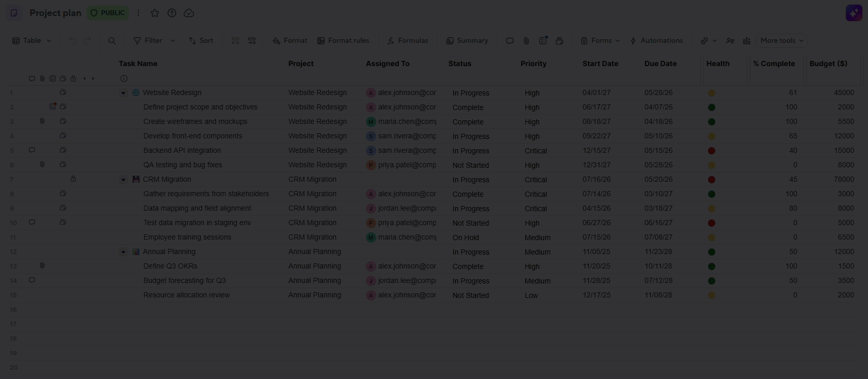The image size is (868, 379).
Task: Open the AI sparkle assistant button
Action: (x=854, y=13)
